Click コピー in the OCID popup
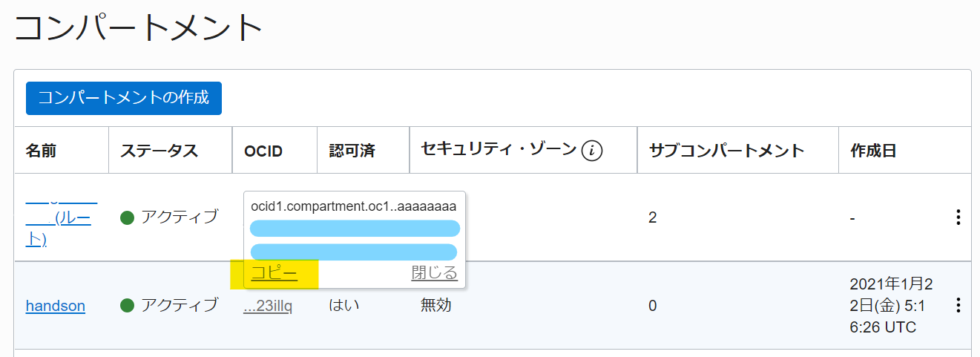 tap(274, 273)
